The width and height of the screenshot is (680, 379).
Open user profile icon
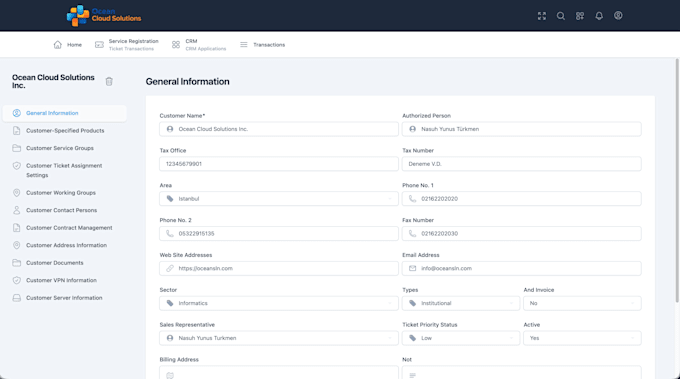pos(618,16)
